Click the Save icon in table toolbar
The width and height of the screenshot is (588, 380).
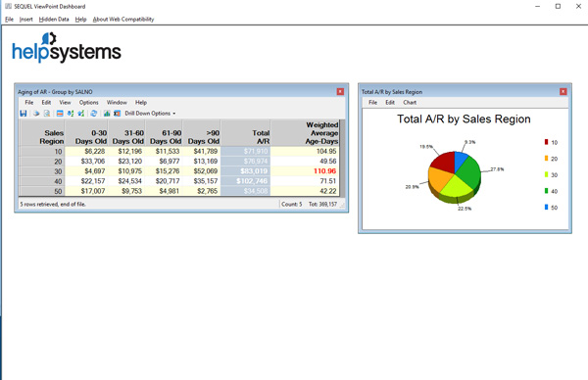pos(24,114)
